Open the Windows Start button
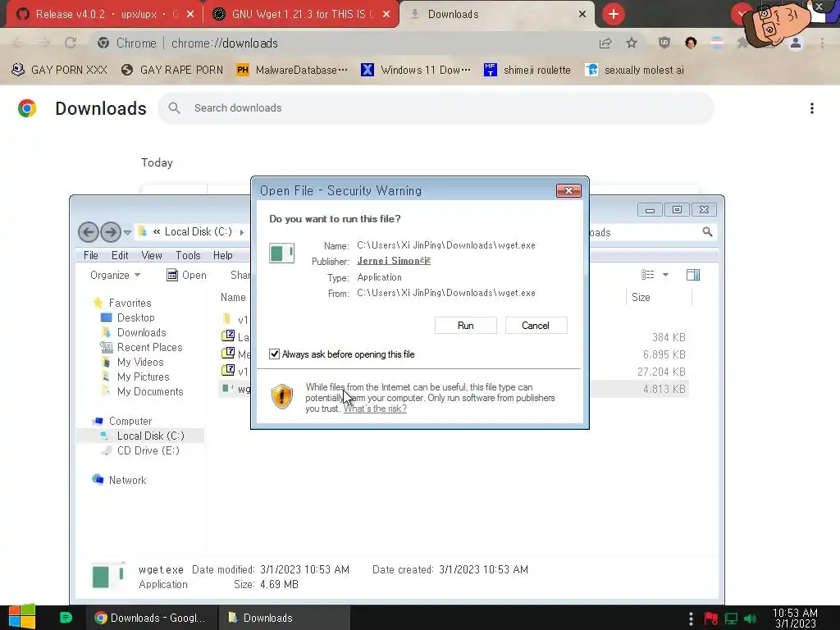This screenshot has width=840, height=630. click(22, 617)
